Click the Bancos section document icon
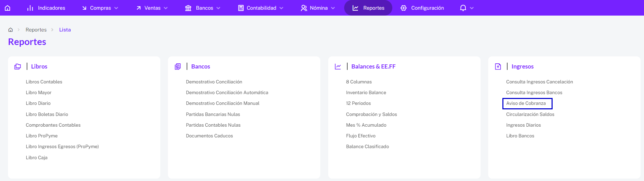The height and width of the screenshot is (181, 644). [x=178, y=66]
